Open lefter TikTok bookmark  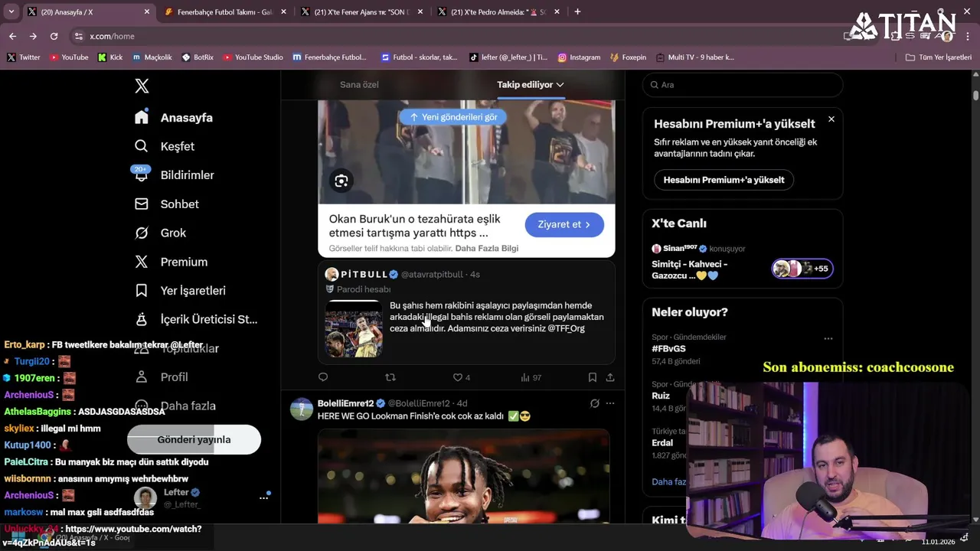point(508,57)
